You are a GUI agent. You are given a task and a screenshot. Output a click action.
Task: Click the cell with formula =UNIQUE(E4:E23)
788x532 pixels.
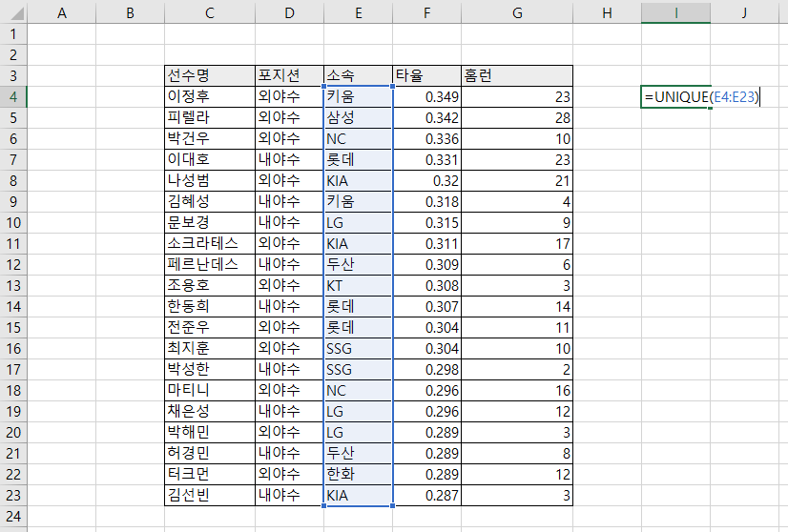click(676, 96)
